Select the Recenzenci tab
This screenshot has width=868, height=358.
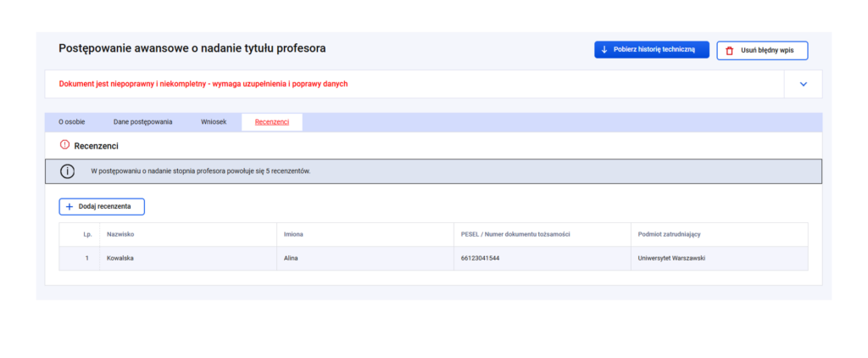pos(272,122)
